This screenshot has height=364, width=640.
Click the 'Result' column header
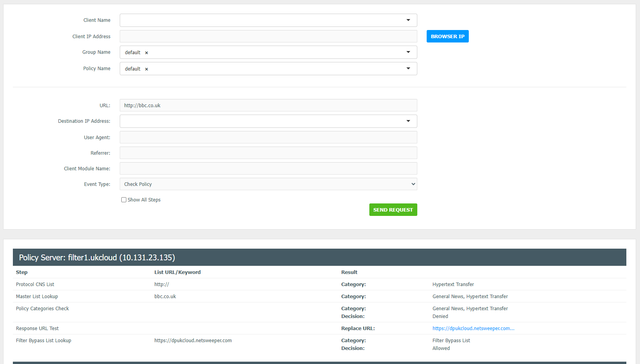[x=349, y=272]
